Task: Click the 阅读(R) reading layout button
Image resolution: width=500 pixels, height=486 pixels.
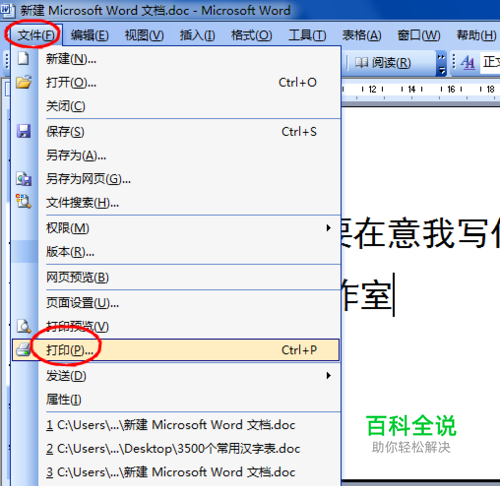Action: [x=383, y=63]
